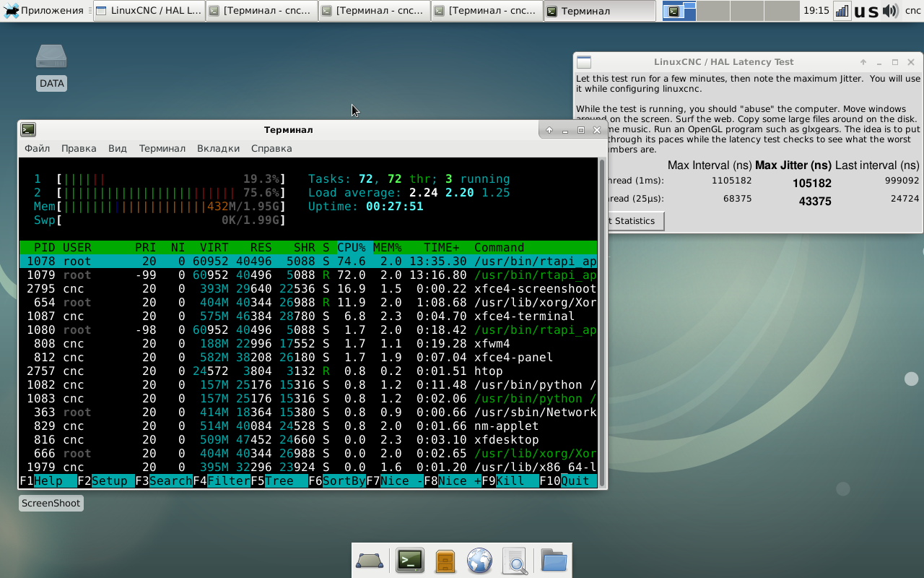This screenshot has width=924, height=578.
Task: Open the Файл menu in the terminal
Action: tap(38, 148)
